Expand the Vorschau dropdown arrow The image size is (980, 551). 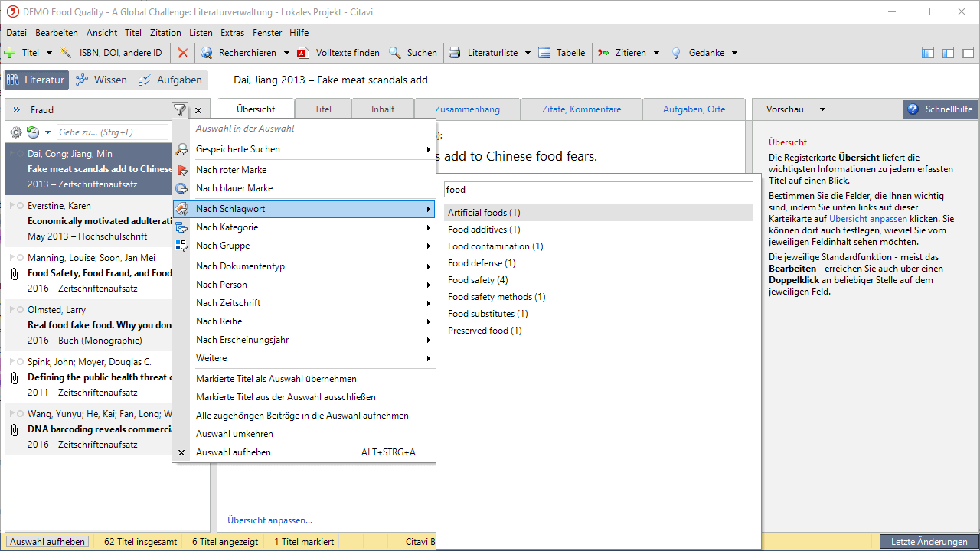(823, 109)
